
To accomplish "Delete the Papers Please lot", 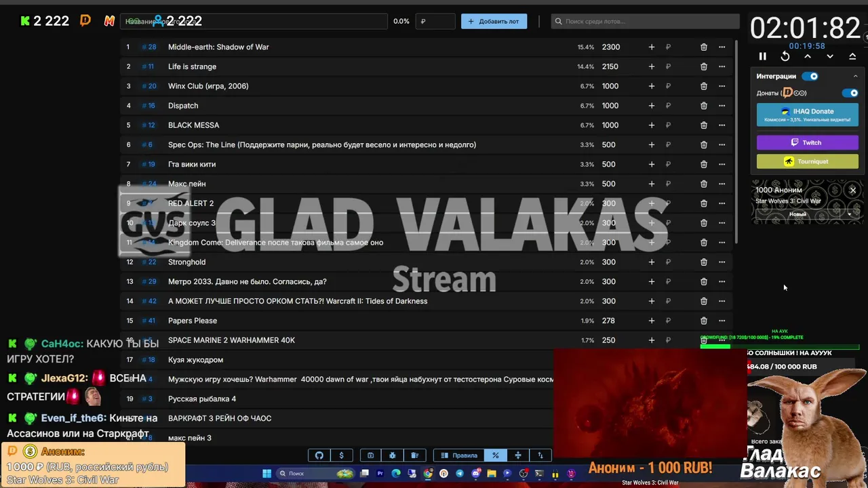I will click(x=703, y=321).
